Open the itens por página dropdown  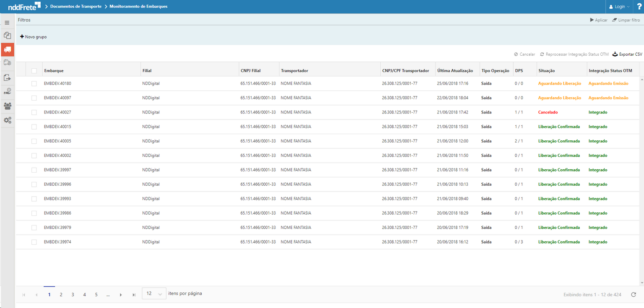pos(153,293)
